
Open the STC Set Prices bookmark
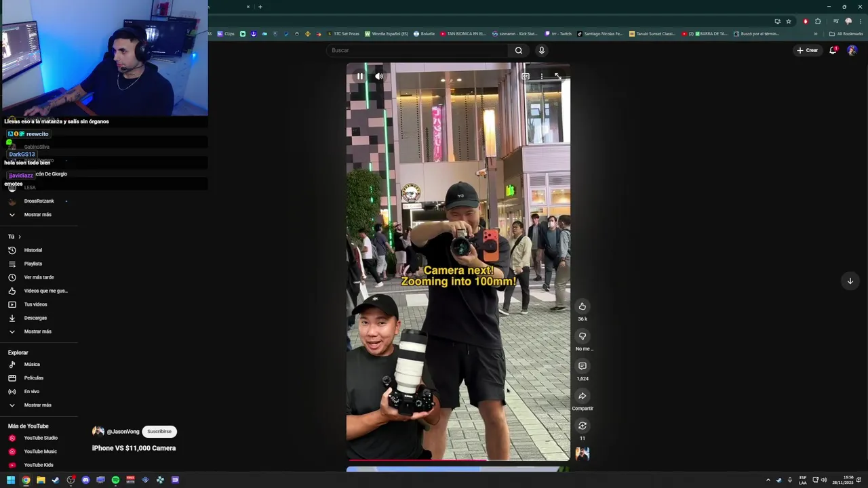tap(343, 34)
